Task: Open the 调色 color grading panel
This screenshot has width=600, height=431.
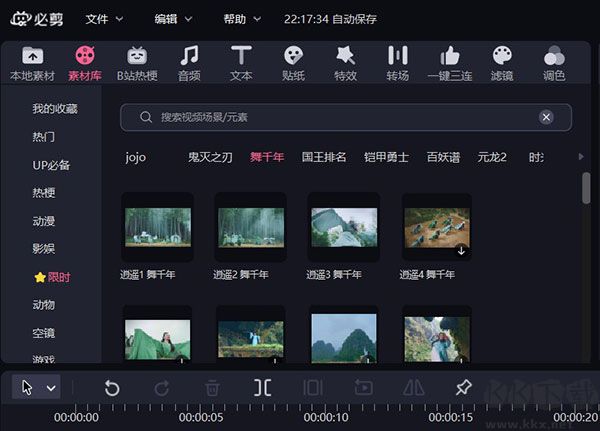Action: click(554, 64)
